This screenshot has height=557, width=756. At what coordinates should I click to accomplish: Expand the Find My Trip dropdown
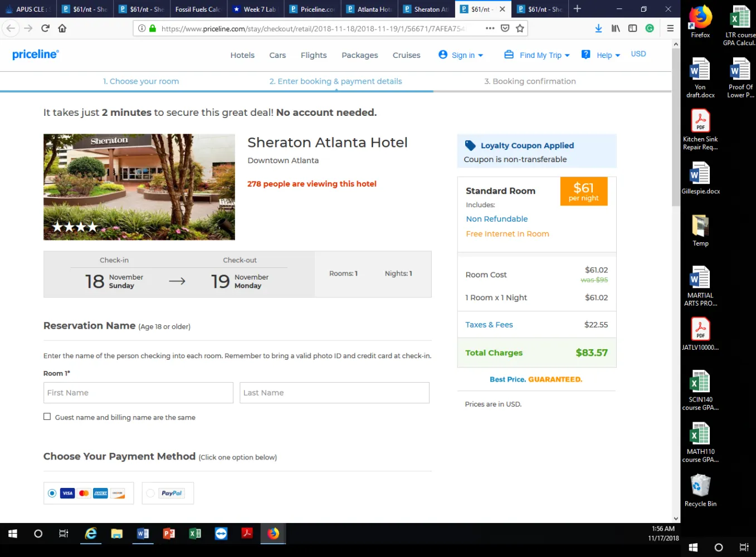click(x=537, y=55)
